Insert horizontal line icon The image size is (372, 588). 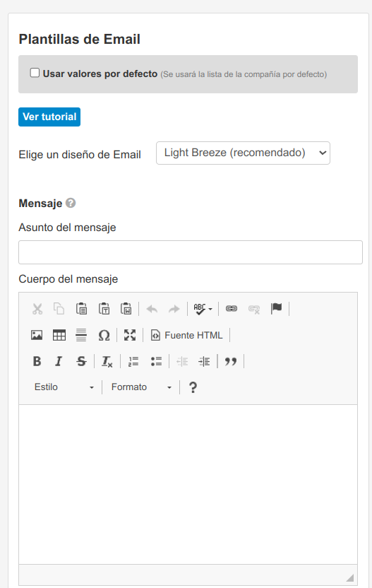click(x=81, y=335)
